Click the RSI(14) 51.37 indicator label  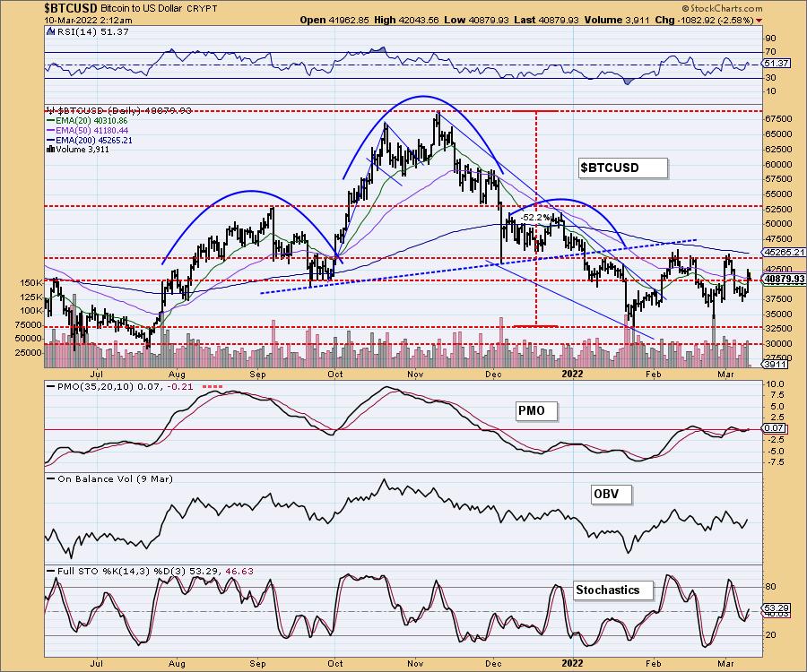[x=92, y=32]
